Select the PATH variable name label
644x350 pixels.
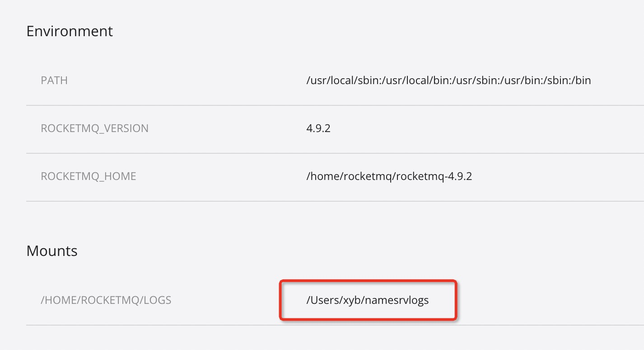click(x=54, y=80)
